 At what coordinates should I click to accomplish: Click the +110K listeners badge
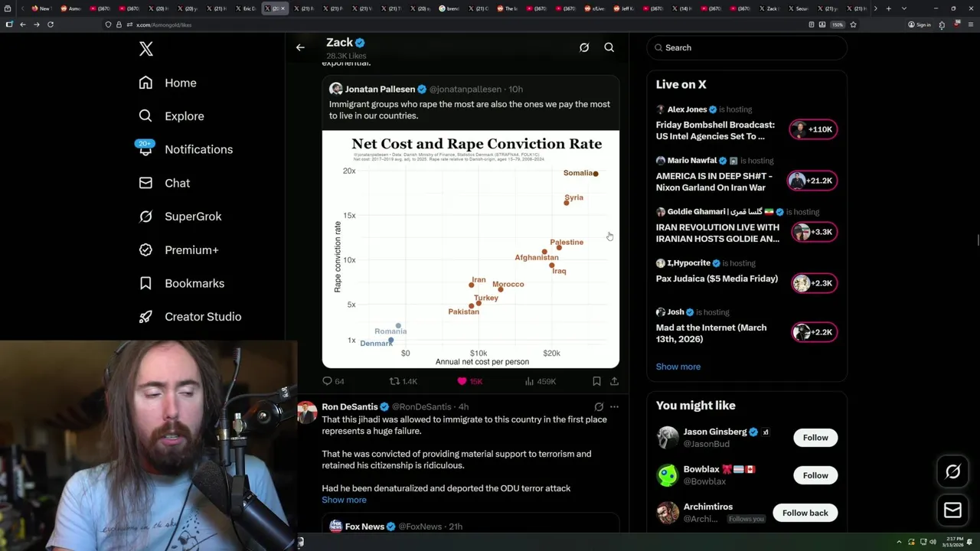point(813,129)
